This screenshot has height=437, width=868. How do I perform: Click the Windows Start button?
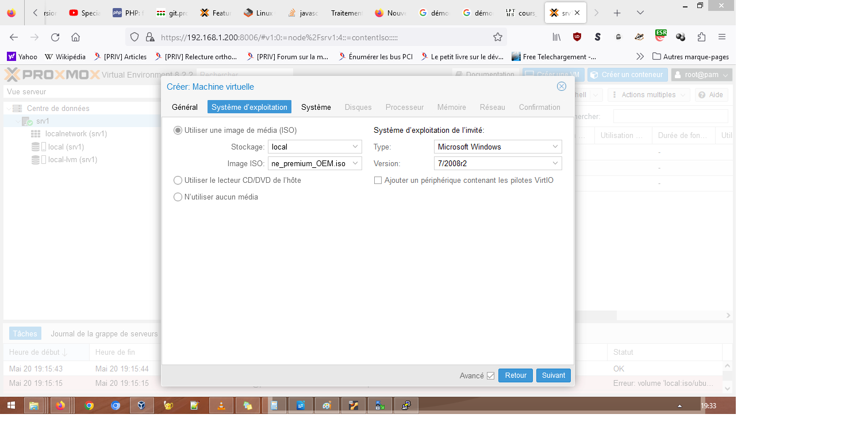(11, 405)
